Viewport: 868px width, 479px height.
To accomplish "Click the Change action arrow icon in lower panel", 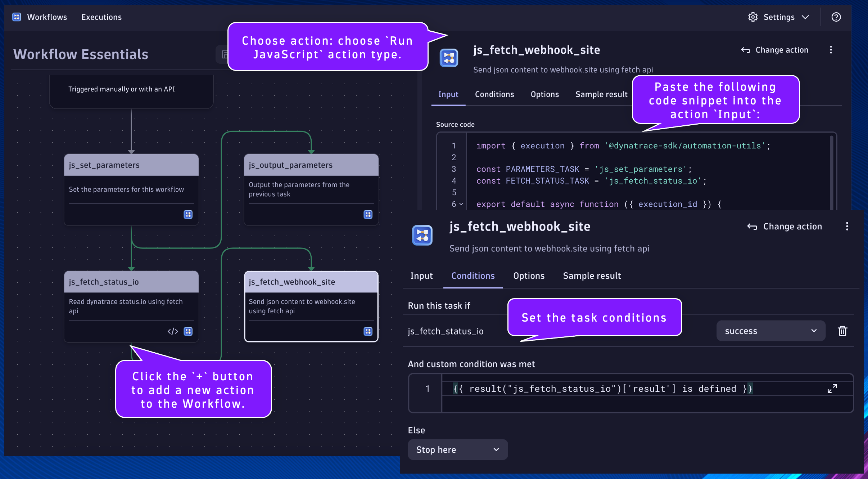I will (752, 227).
